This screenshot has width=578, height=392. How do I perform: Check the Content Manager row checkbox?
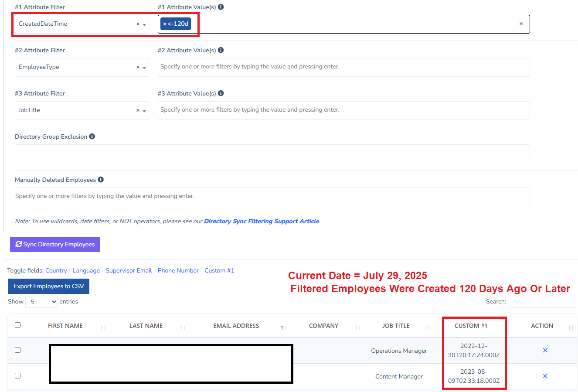coord(18,376)
